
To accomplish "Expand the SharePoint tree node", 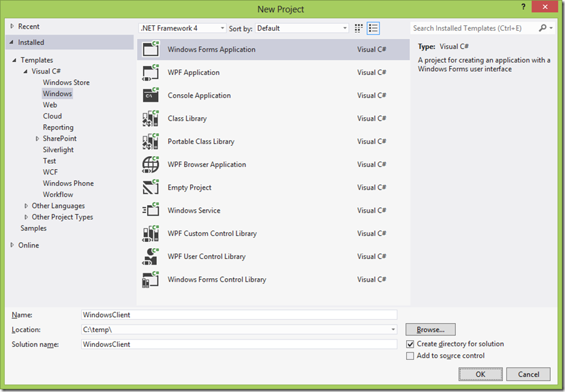I will [37, 138].
